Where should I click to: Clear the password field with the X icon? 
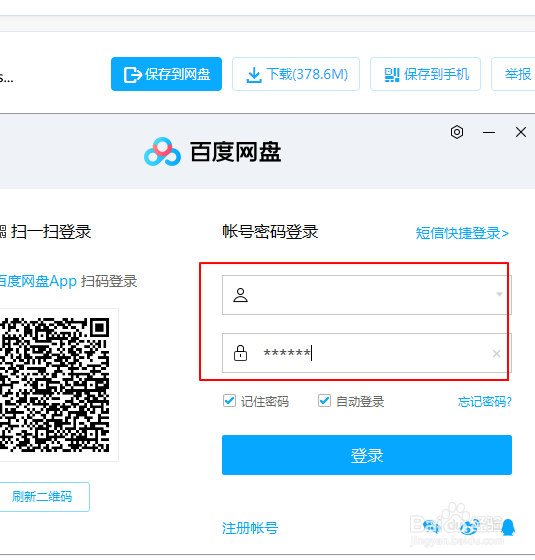[496, 354]
